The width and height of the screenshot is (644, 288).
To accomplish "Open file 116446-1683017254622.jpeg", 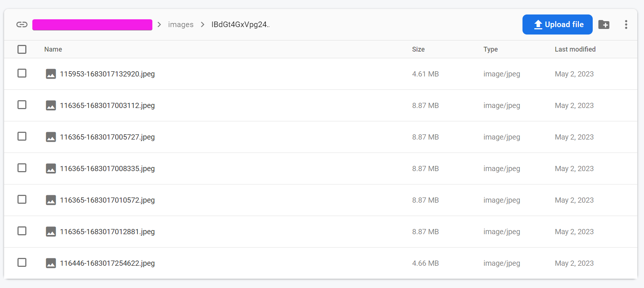I will 107,263.
